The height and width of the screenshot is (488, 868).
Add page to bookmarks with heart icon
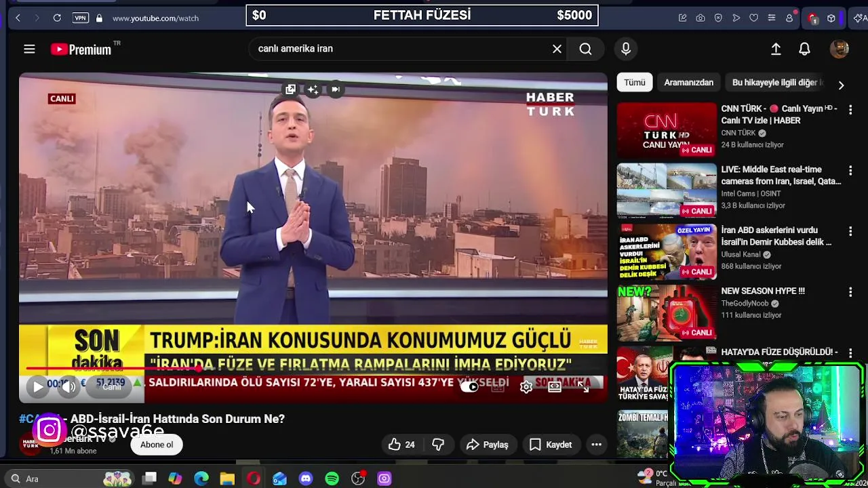pyautogui.click(x=753, y=18)
